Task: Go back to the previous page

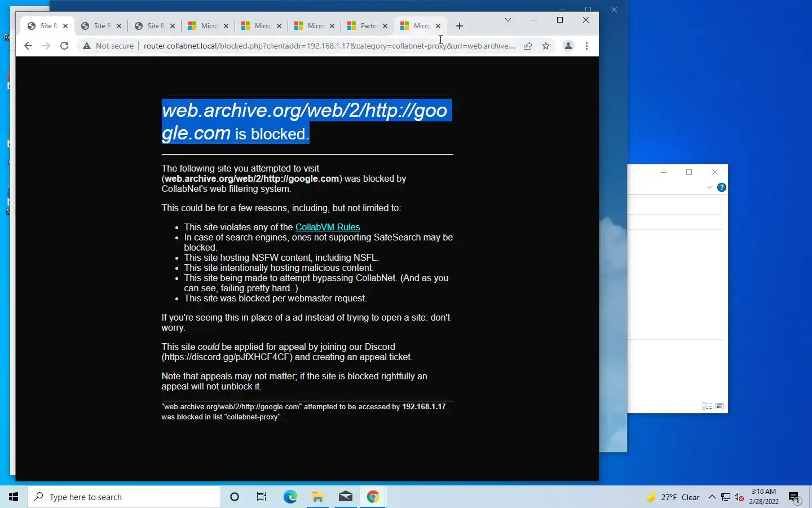Action: click(28, 46)
